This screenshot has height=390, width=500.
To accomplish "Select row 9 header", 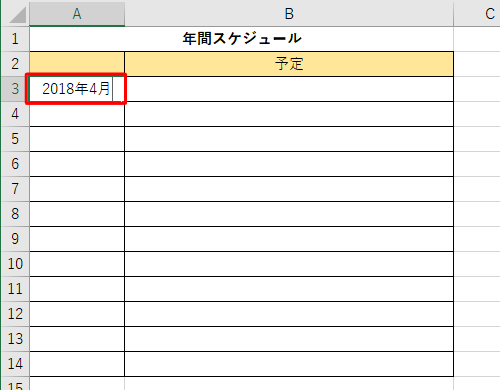I will [x=15, y=239].
